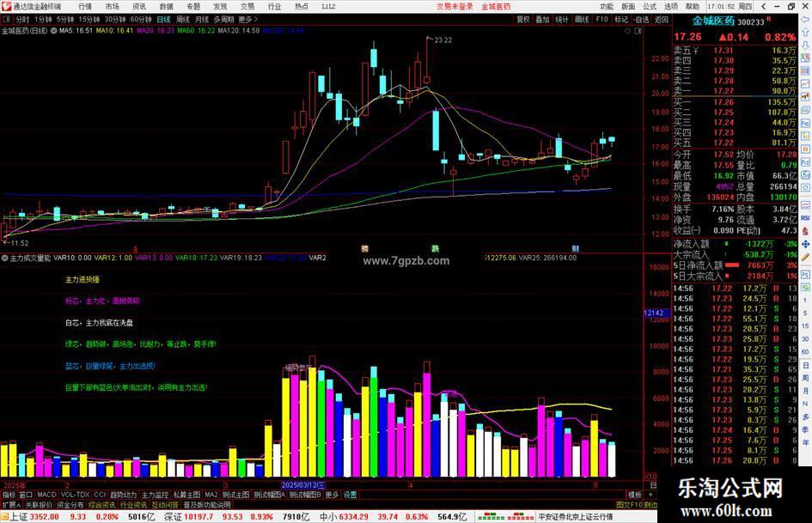Click the 返回 return button
This screenshot has width=812, height=523.
tap(662, 19)
